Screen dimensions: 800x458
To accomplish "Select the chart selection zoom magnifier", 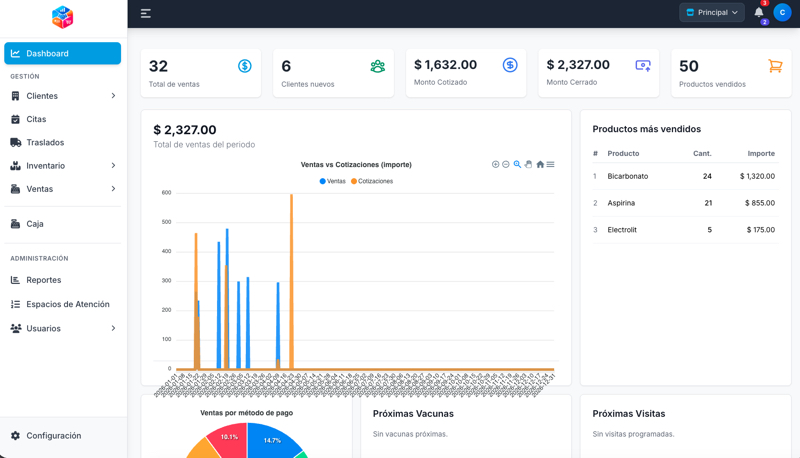I will 517,164.
